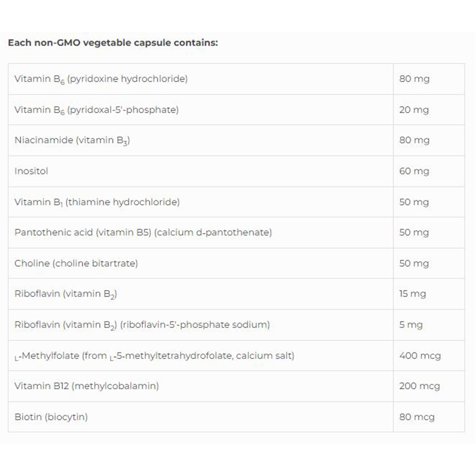Select the Biotin (biocytin) label
This screenshot has height=476, width=476.
[51, 417]
